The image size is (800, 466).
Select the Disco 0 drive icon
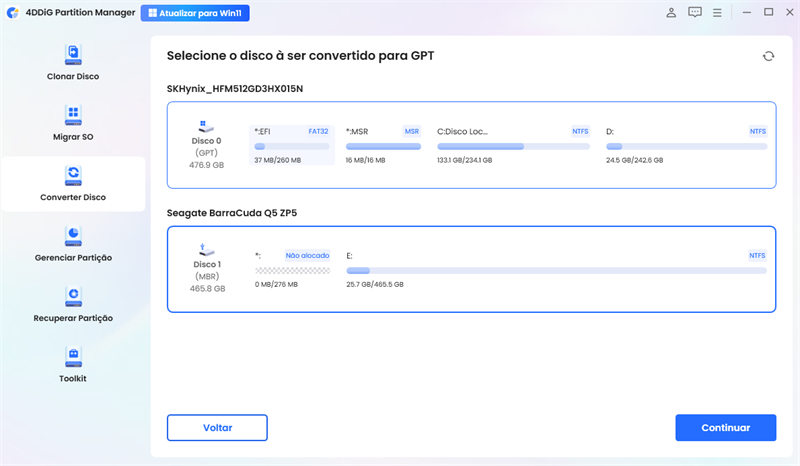coord(206,126)
